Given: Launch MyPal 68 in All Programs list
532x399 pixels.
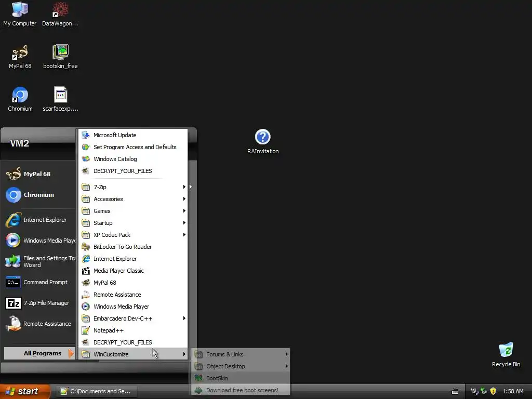Looking at the screenshot, I should pos(133,283).
